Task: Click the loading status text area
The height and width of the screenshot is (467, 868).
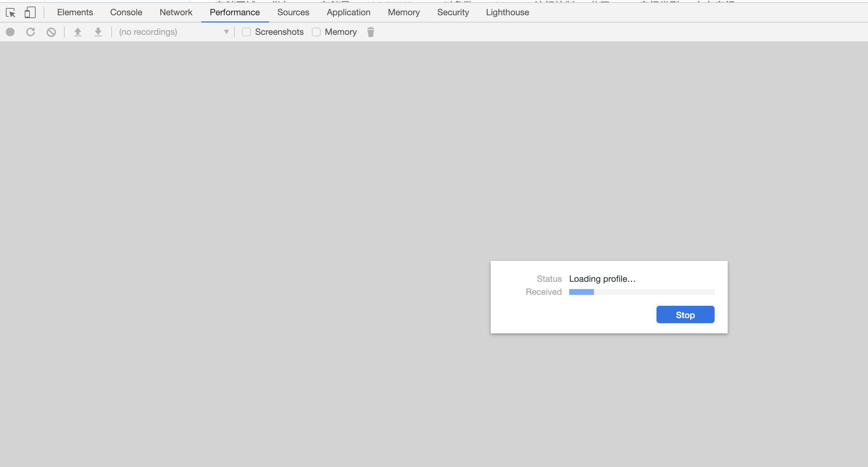Action: (603, 279)
